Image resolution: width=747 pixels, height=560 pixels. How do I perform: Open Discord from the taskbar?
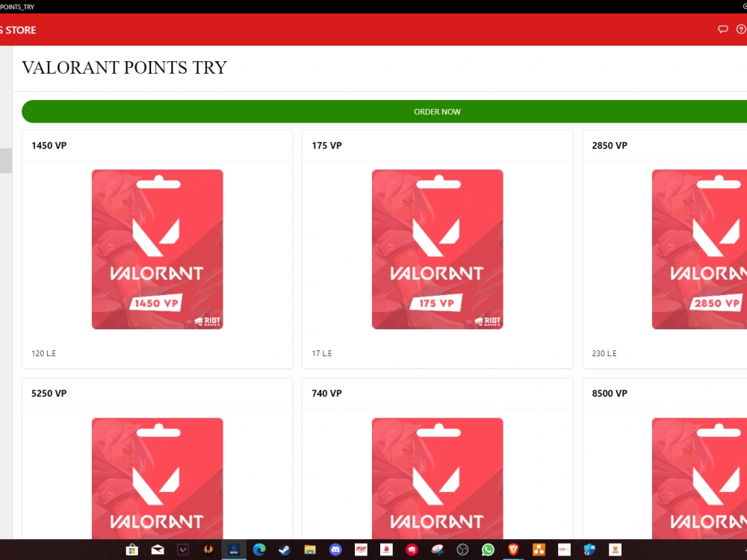point(335,550)
